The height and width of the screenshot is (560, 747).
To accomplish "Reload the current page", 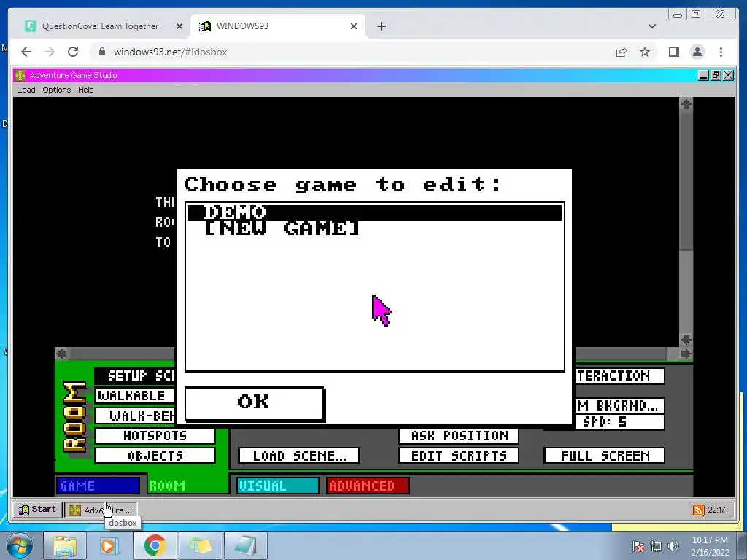I will tap(73, 52).
